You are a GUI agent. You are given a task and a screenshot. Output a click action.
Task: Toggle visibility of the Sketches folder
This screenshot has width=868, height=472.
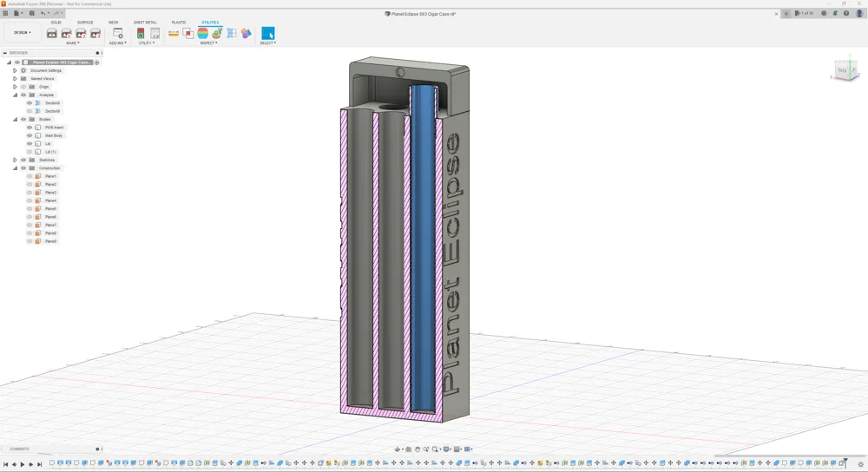(23, 160)
